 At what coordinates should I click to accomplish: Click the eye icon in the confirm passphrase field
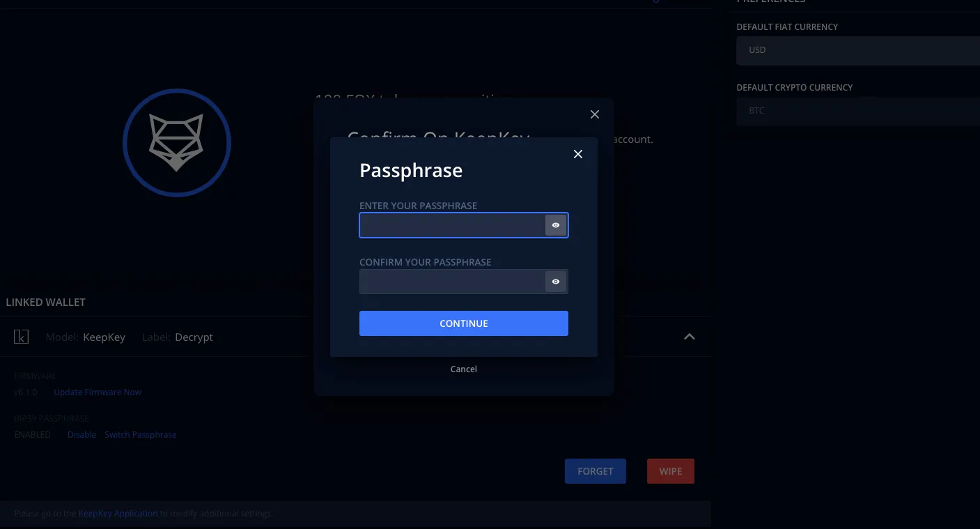point(555,281)
